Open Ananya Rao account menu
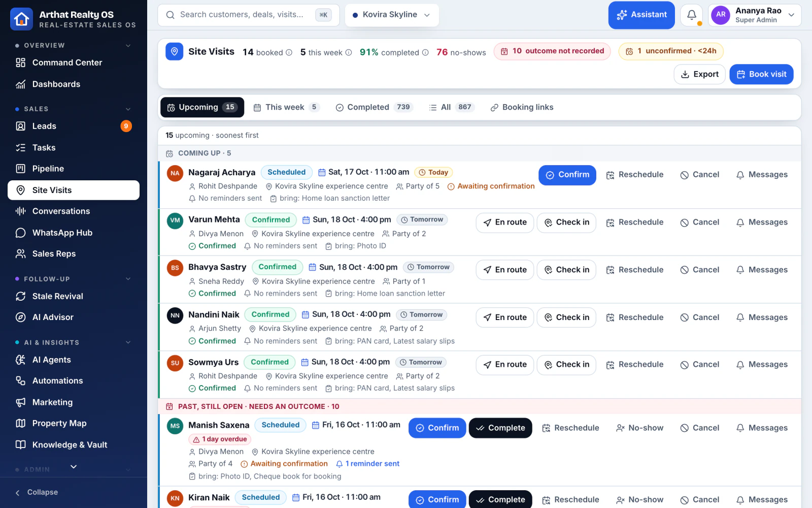 pos(755,15)
